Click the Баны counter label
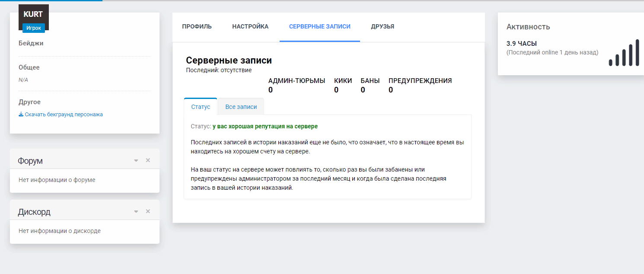The height and width of the screenshot is (274, 644). [x=370, y=81]
